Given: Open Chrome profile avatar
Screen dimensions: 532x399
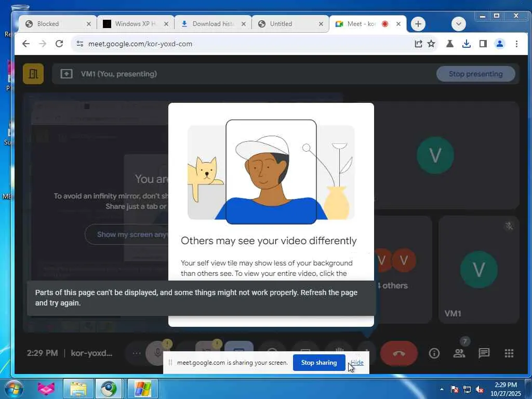Looking at the screenshot, I should pyautogui.click(x=500, y=44).
